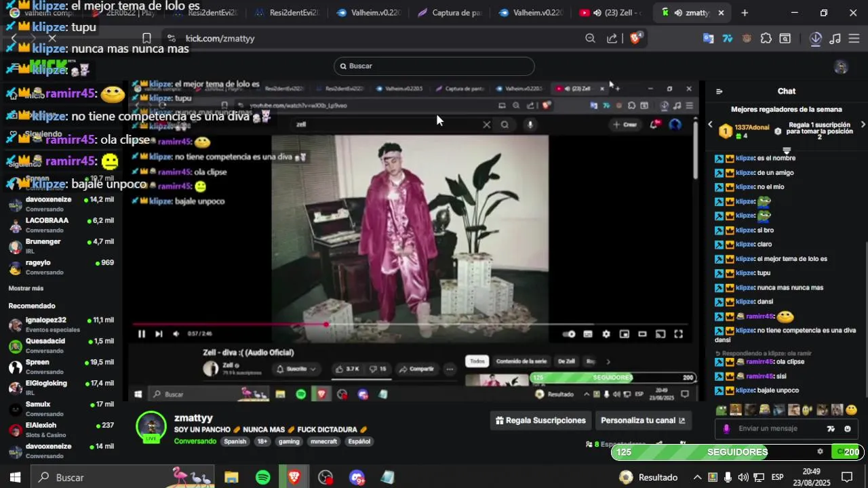This screenshot has height=488, width=868.
Task: Toggle miniplayer mode in YouTube player
Action: point(625,333)
